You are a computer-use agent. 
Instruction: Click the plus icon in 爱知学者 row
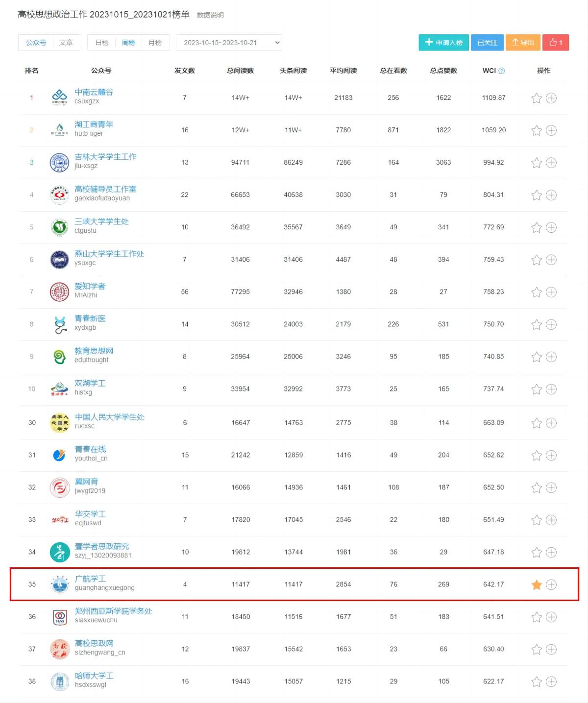(551, 292)
